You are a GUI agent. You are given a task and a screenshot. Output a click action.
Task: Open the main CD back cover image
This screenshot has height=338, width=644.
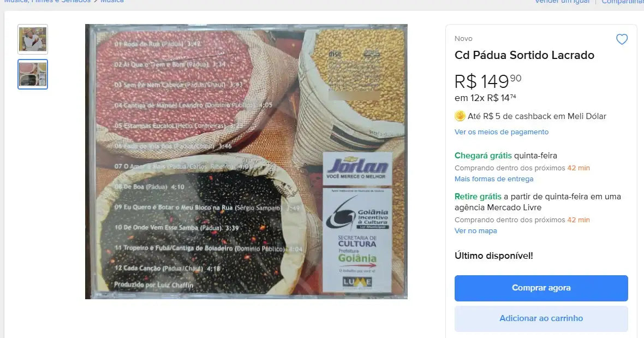[246, 162]
